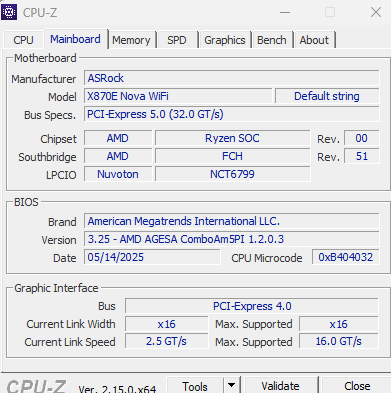391x393 pixels.
Task: Close the window with the X icon
Action: point(376,12)
